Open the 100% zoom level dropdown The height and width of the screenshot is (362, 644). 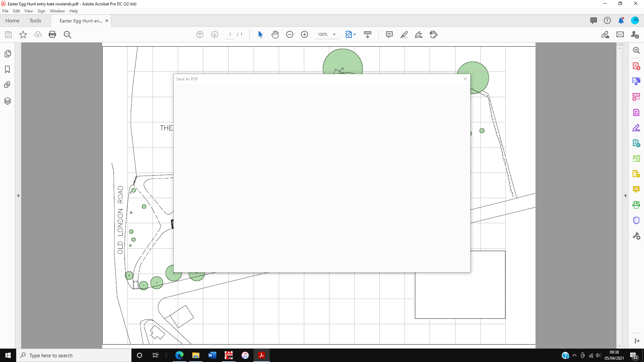pyautogui.click(x=334, y=35)
